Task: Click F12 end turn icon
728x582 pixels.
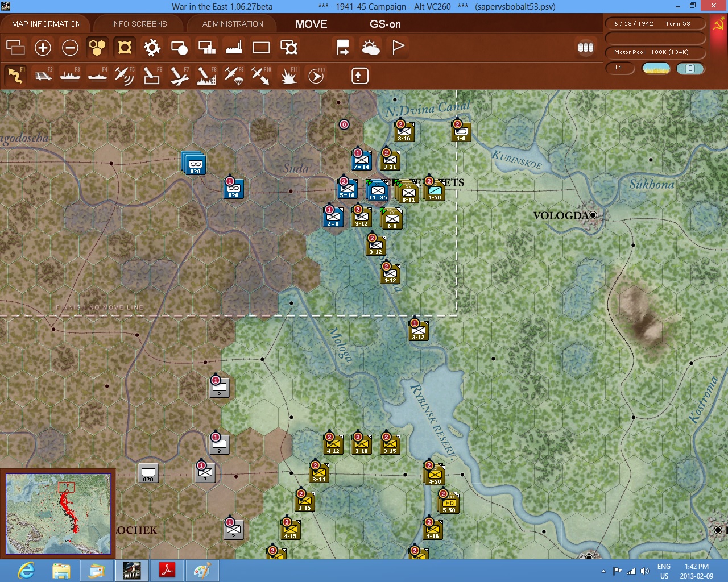Action: click(x=316, y=76)
